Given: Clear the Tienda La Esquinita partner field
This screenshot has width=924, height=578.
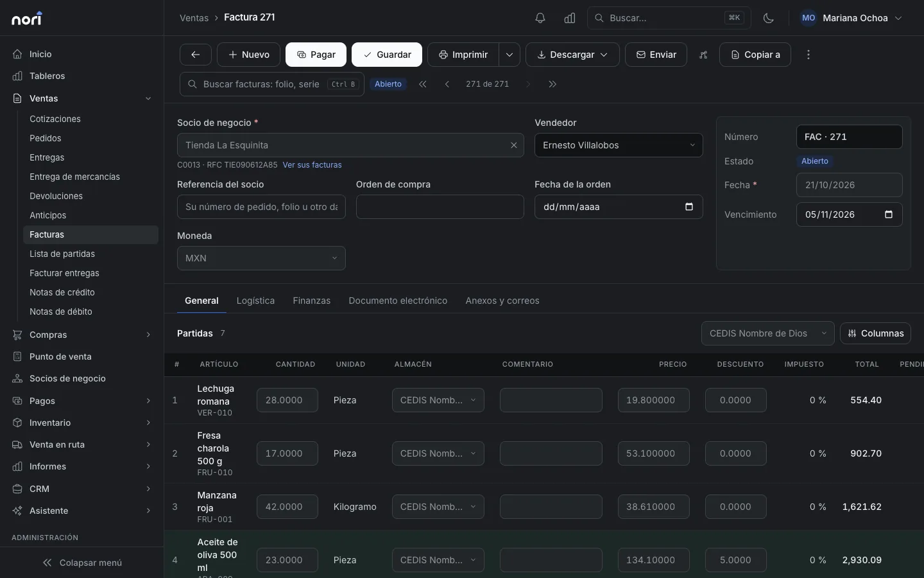Looking at the screenshot, I should [x=514, y=145].
